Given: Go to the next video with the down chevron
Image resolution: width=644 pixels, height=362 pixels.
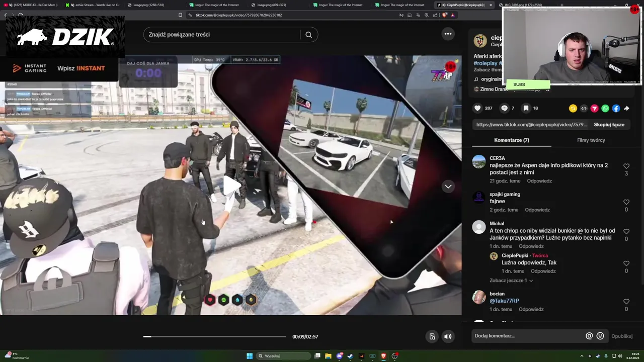Looking at the screenshot, I should point(448,187).
